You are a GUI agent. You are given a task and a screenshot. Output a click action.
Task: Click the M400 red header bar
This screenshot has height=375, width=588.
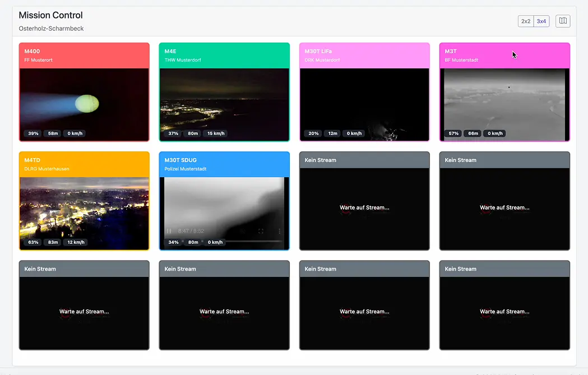pyautogui.click(x=84, y=55)
